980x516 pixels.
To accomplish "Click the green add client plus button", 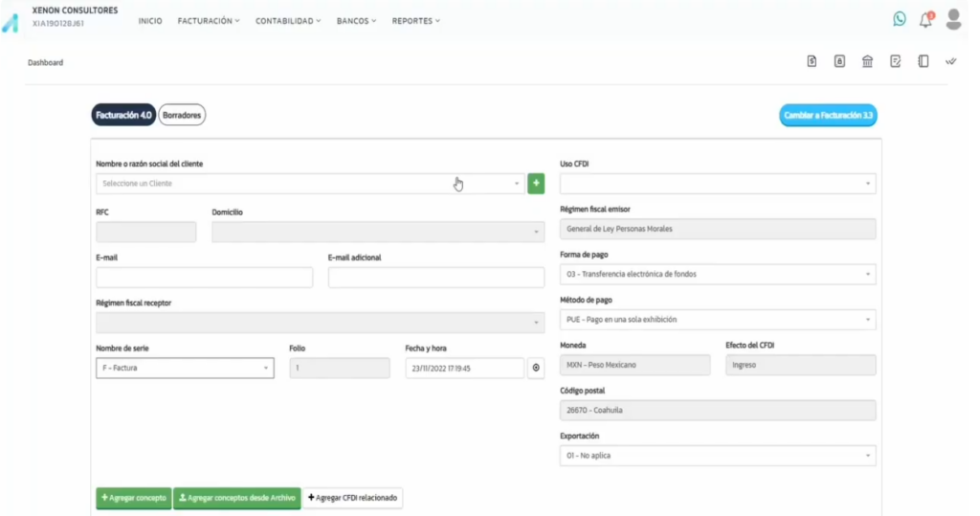I will click(536, 183).
